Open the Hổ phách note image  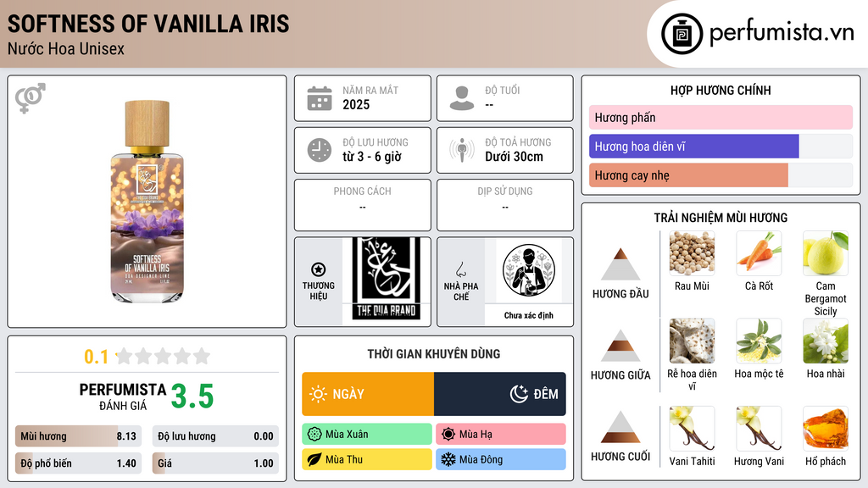point(826,428)
